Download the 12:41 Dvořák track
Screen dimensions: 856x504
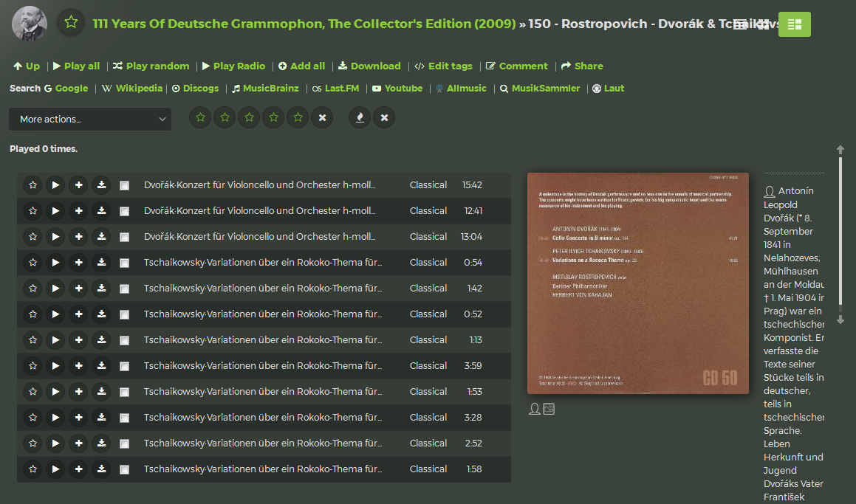101,211
